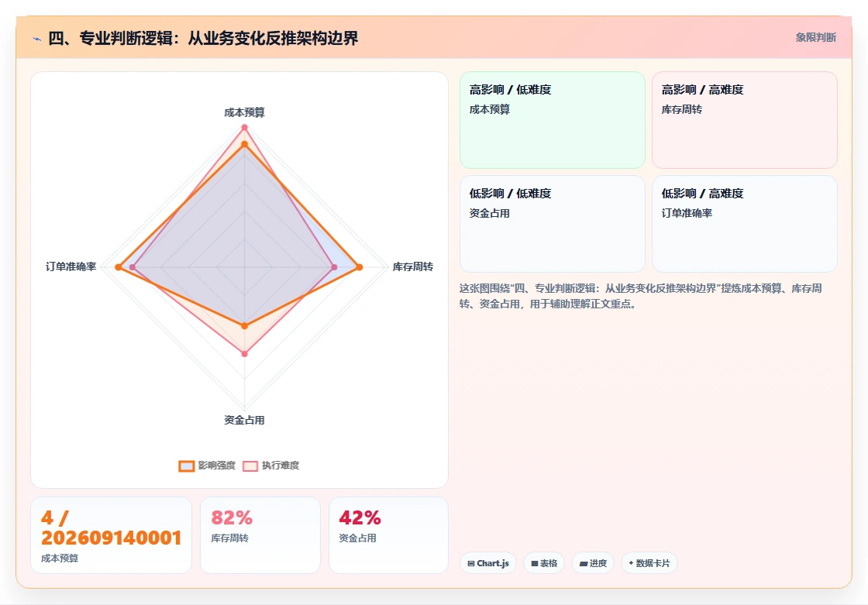Click the 数据卡片 chip

649,563
